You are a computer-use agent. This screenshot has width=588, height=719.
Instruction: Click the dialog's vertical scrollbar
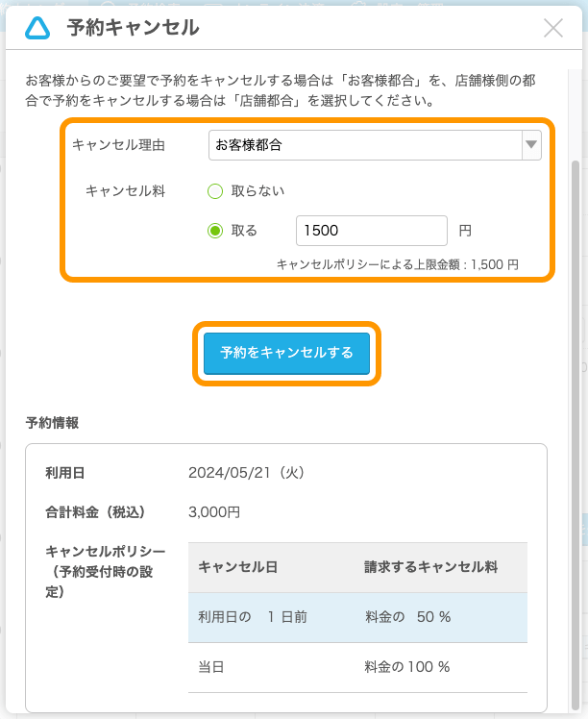576,434
